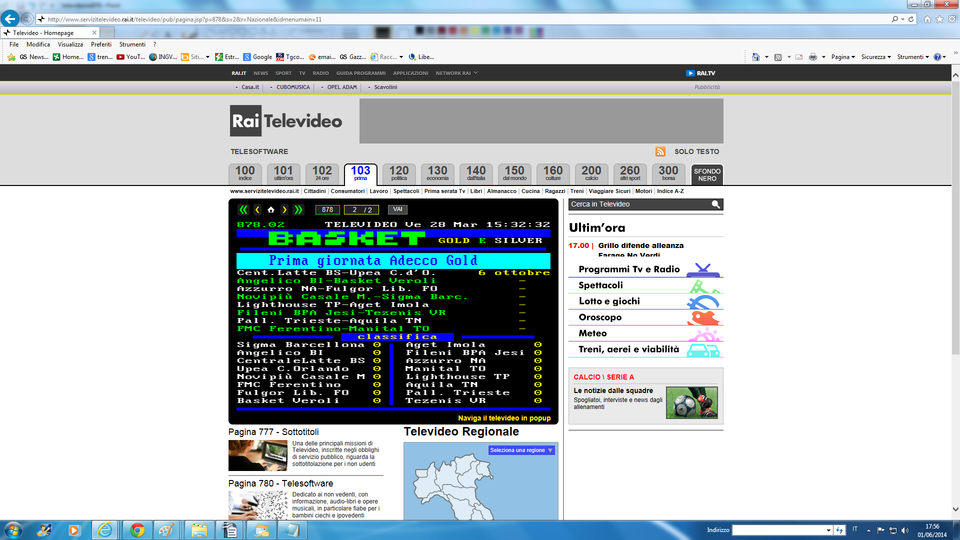Go to next teletext page arrow
This screenshot has height=540, width=960.
point(285,209)
